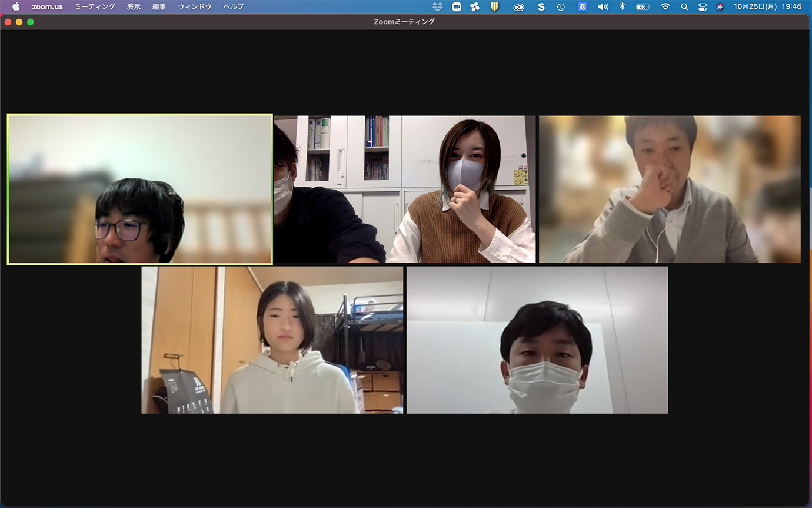
Task: Select the video tile with white hoodie
Action: [272, 340]
